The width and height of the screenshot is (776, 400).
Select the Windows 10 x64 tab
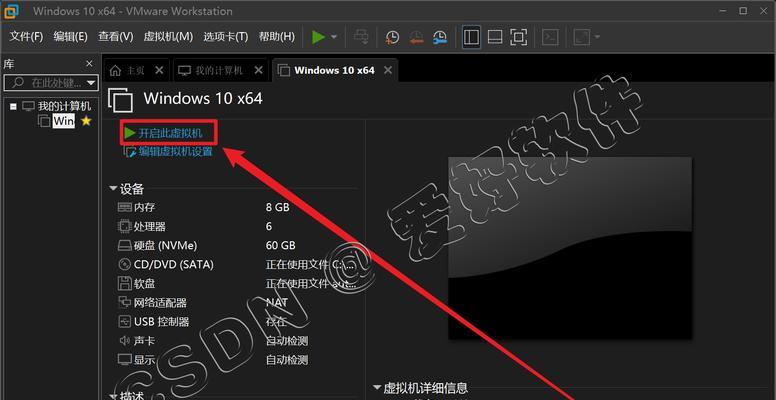335,70
